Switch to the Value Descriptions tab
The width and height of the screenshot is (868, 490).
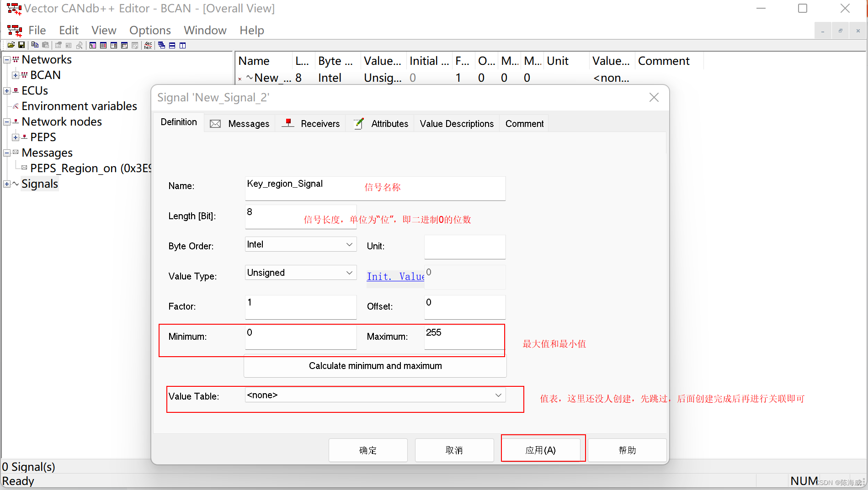[456, 123]
